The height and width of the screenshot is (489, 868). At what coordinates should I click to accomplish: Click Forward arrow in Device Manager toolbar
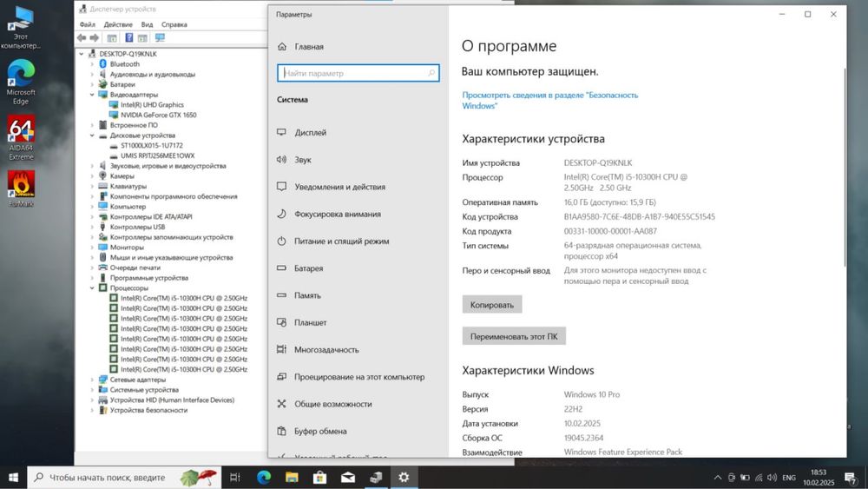[x=95, y=37]
